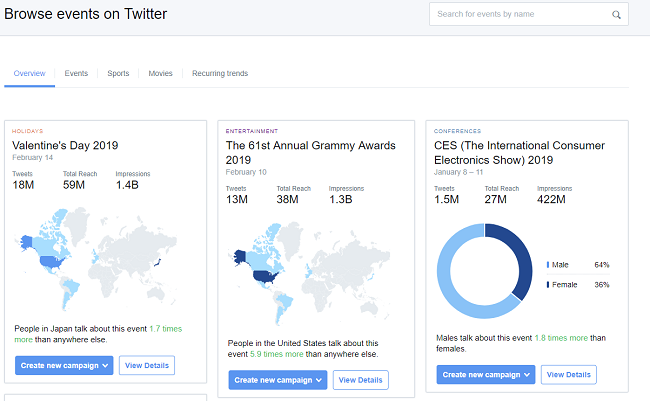Click the Valentine's Day 2019 title
The height and width of the screenshot is (401, 650).
[x=65, y=145]
